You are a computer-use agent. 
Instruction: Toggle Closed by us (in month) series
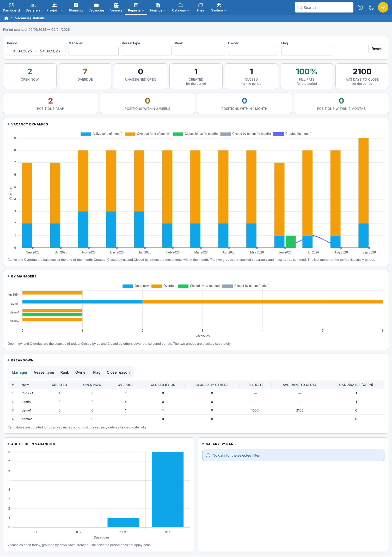click(x=195, y=134)
